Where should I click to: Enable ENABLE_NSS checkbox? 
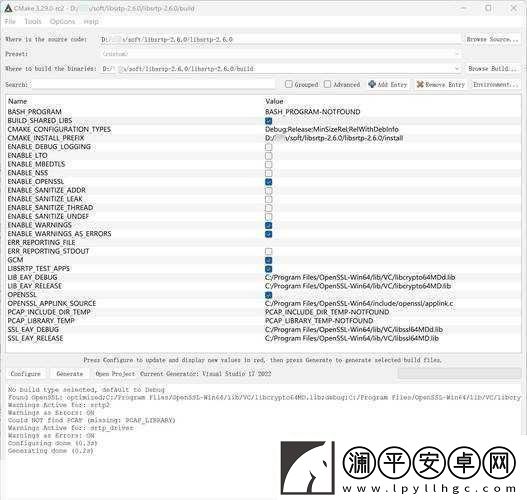(268, 173)
